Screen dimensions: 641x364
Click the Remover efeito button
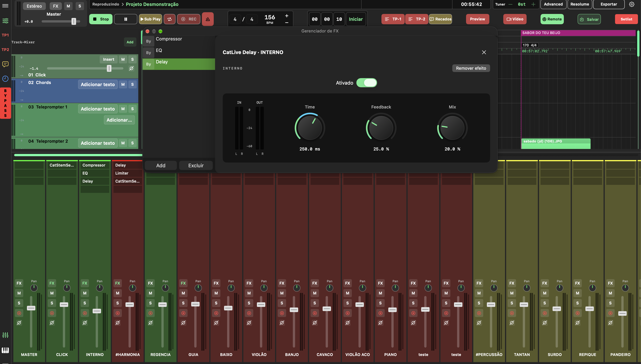point(471,68)
